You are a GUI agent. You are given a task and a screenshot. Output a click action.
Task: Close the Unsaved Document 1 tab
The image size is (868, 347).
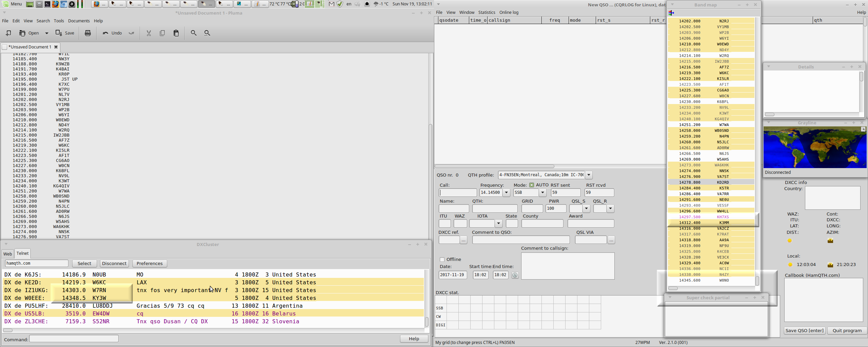(x=56, y=47)
